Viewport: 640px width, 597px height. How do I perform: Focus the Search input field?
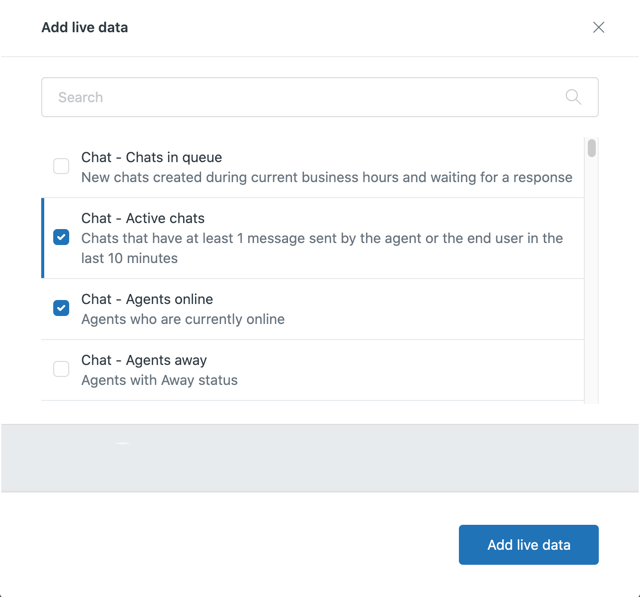[x=300, y=97]
